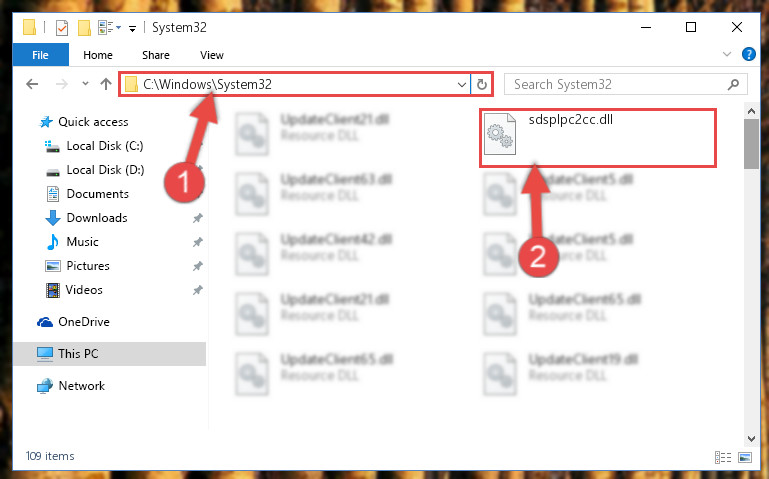Switch to details view icon
769x479 pixels.
tap(723, 457)
